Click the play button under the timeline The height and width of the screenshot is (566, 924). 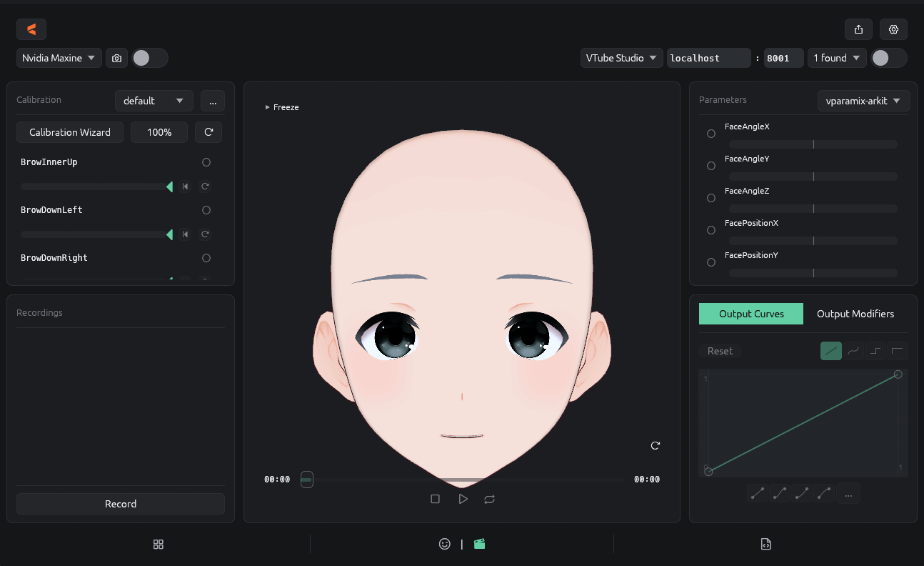tap(463, 499)
